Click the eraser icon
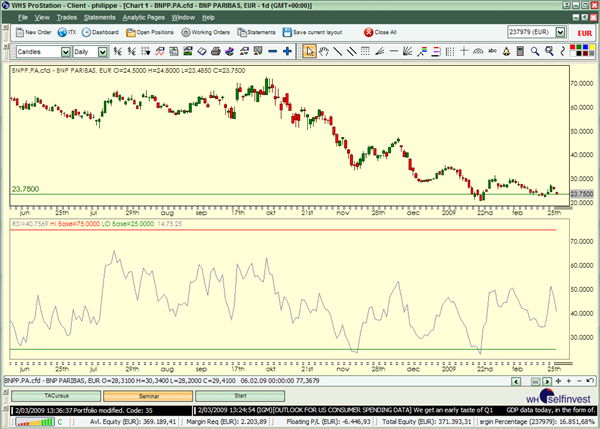Image resolution: width=600 pixels, height=429 pixels. tap(202, 51)
